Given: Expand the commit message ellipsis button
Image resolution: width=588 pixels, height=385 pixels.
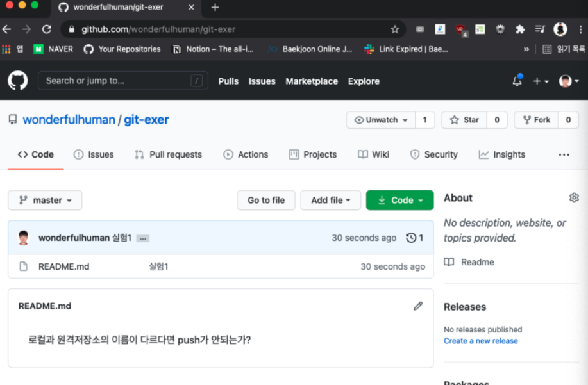Looking at the screenshot, I should tap(143, 238).
